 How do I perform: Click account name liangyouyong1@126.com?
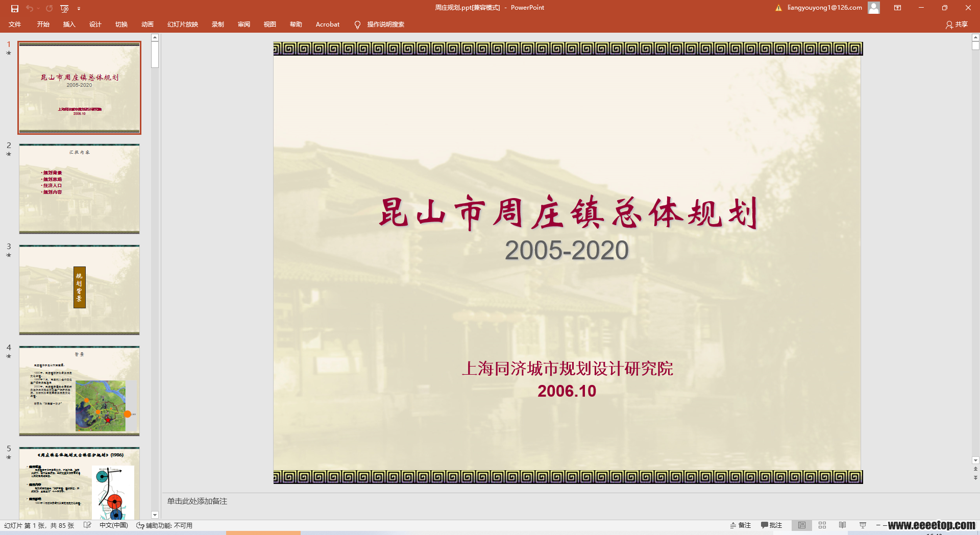[x=824, y=8]
